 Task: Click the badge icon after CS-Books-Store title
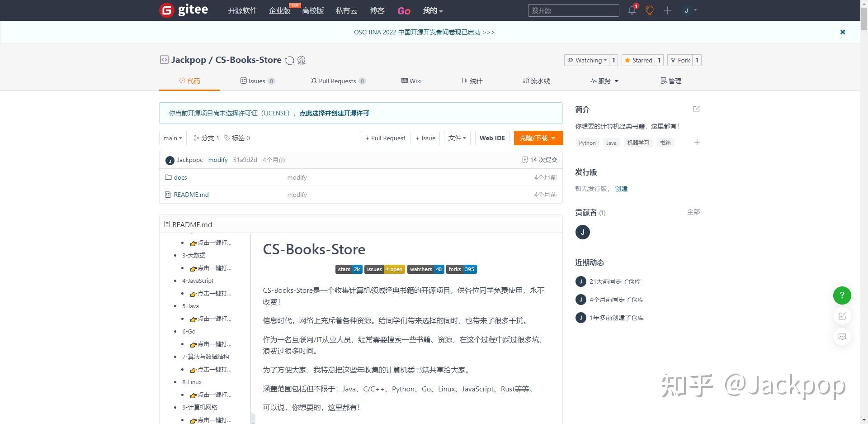point(302,60)
